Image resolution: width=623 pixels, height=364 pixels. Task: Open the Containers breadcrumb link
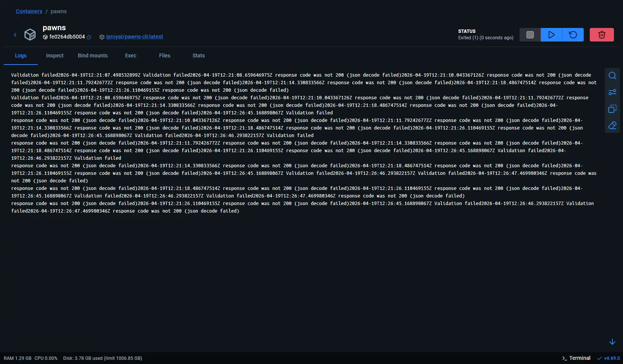tap(29, 11)
